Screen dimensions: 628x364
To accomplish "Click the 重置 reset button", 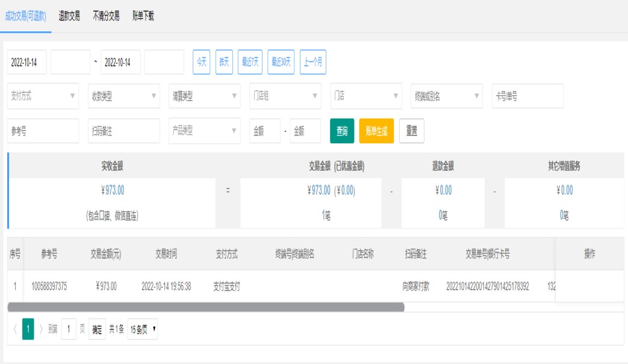I will [411, 131].
